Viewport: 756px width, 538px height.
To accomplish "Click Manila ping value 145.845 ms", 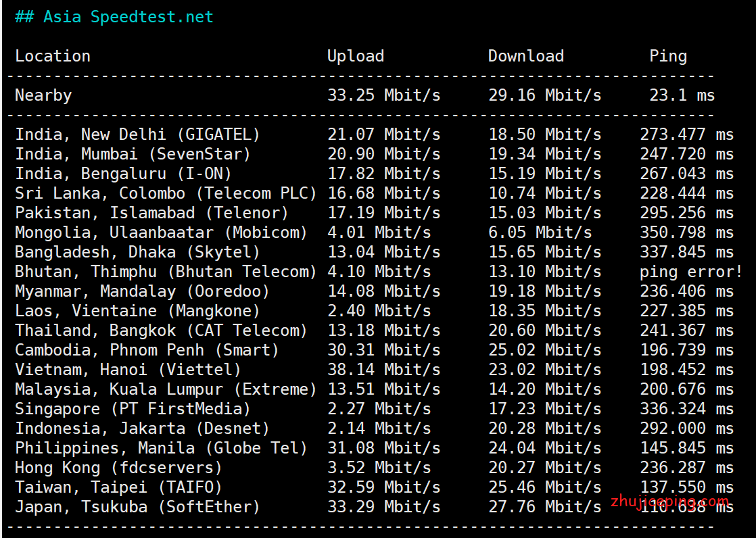I will [687, 448].
